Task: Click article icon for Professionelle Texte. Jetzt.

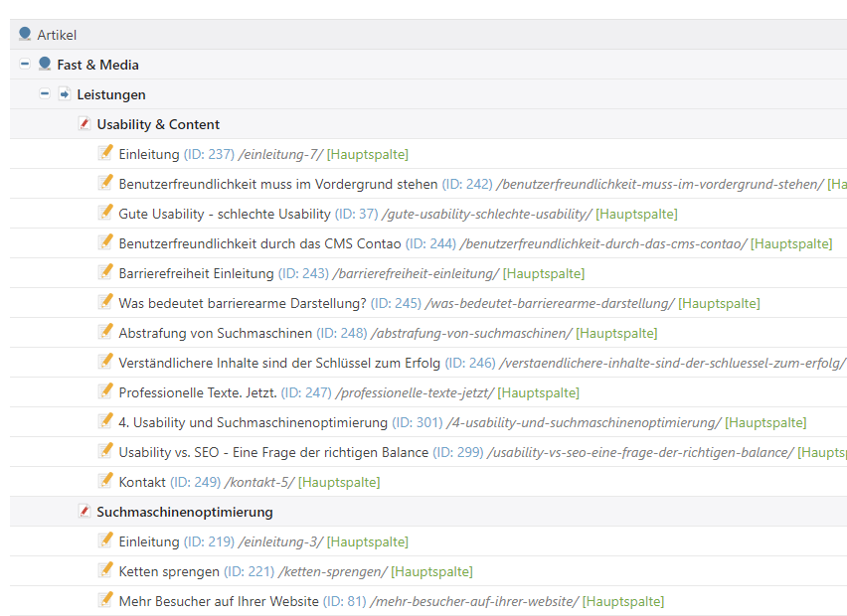Action: (105, 391)
